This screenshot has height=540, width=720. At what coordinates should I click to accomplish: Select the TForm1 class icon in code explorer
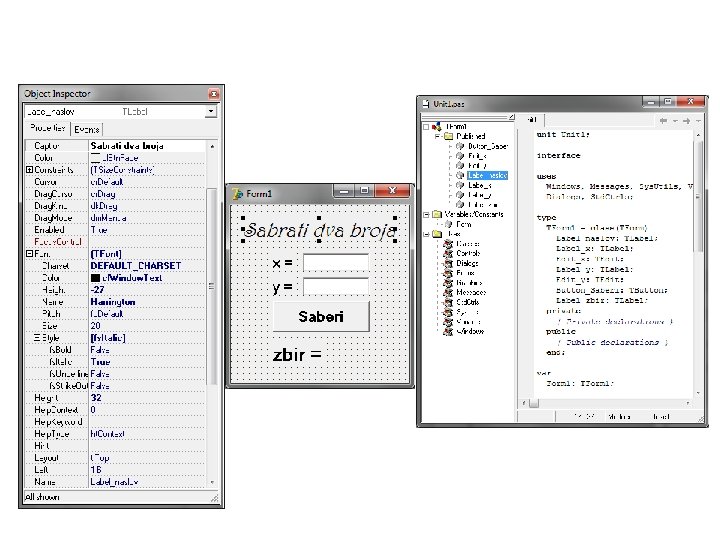(x=437, y=126)
